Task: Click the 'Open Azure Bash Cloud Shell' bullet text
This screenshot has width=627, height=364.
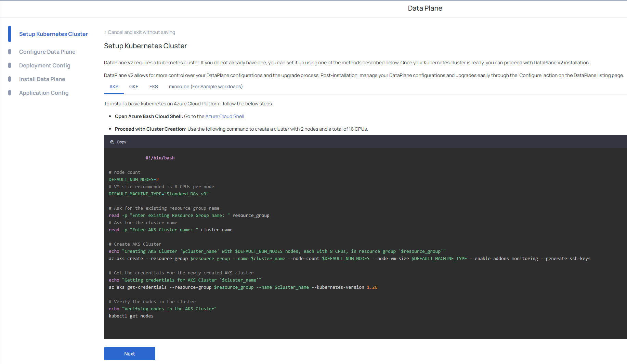Action: tap(180, 116)
